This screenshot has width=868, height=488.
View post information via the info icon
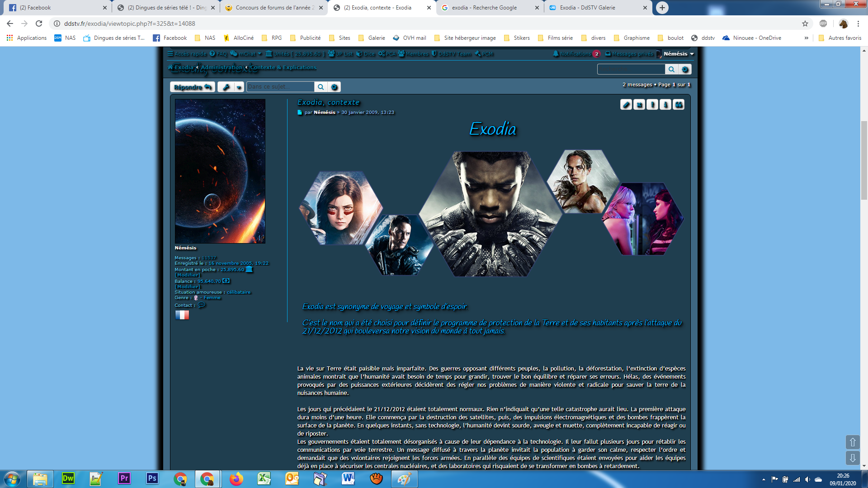665,105
